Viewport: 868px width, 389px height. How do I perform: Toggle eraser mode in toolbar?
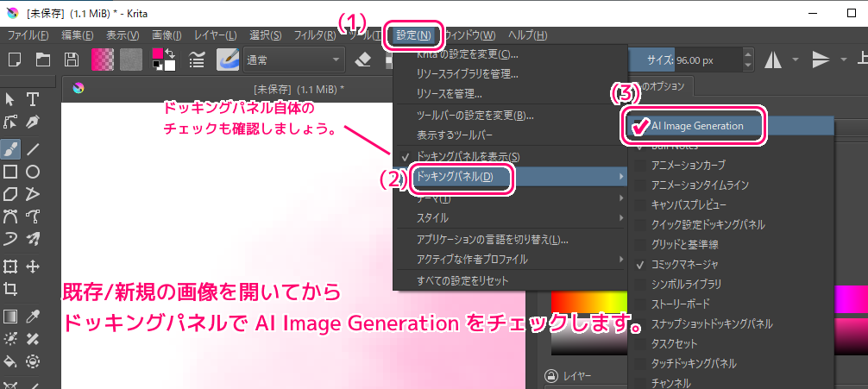362,60
